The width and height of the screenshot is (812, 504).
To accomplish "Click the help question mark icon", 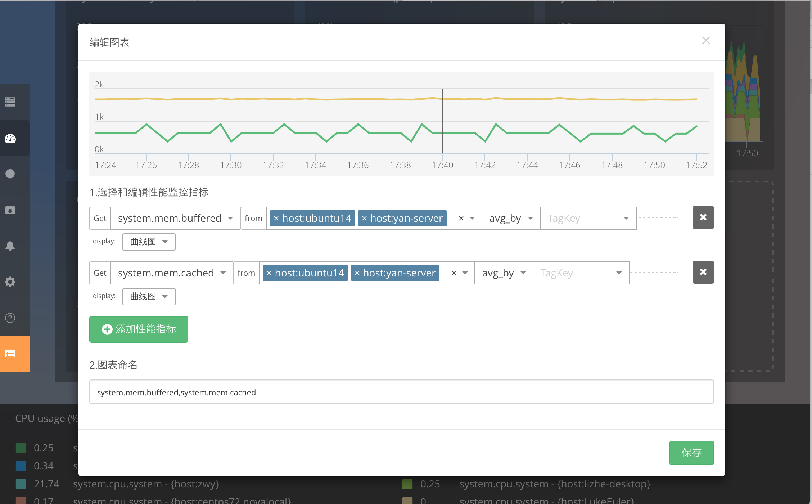I will 10,318.
